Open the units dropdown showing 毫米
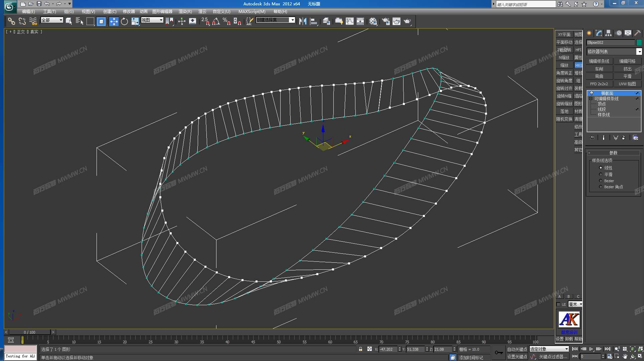This screenshot has width=644, height=361. [x=575, y=304]
